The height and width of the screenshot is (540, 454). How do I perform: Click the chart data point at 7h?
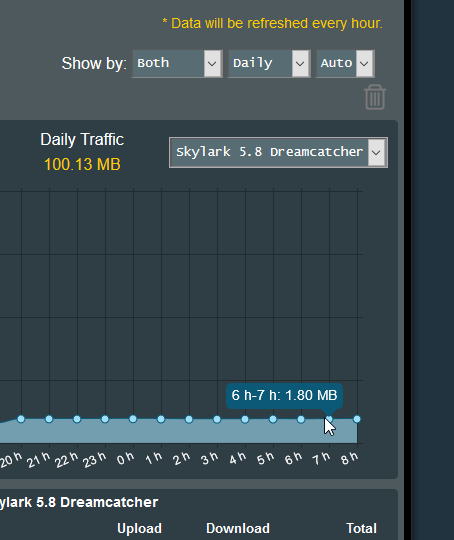pos(329,419)
